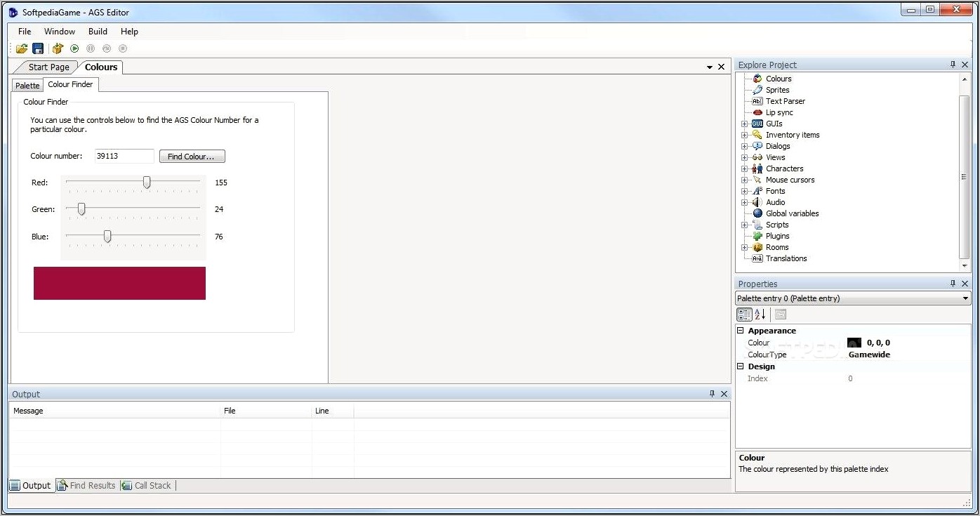The width and height of the screenshot is (980, 516).
Task: Toggle auto-hide pin on Properties panel
Action: pos(953,284)
